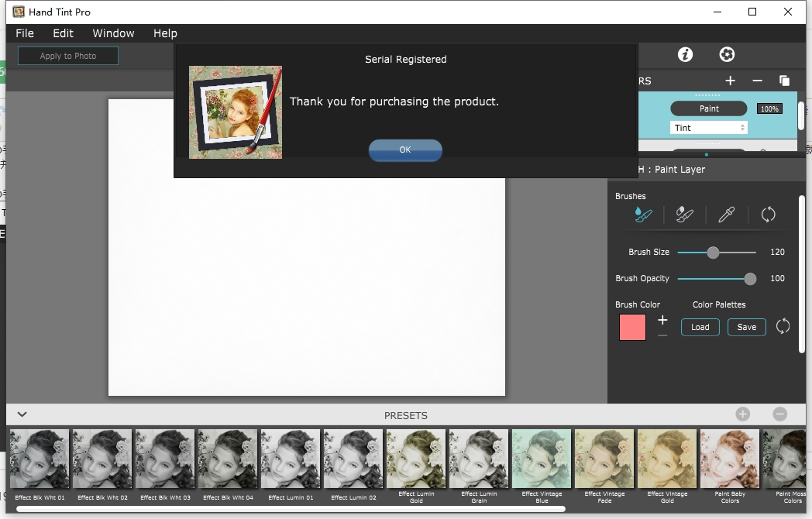Viewport: 812px width, 519px height.
Task: Click the Apply to Photo button
Action: click(68, 56)
